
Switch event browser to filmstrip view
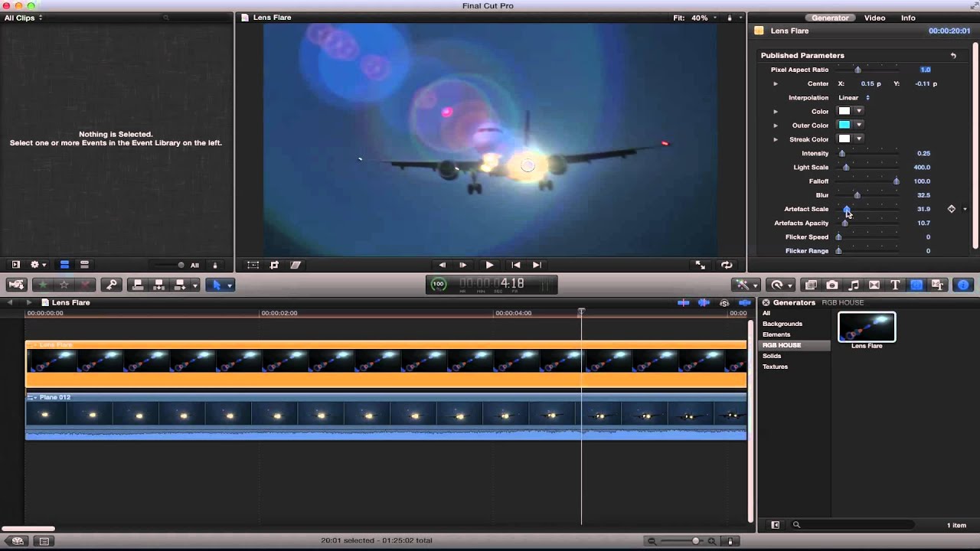[64, 265]
